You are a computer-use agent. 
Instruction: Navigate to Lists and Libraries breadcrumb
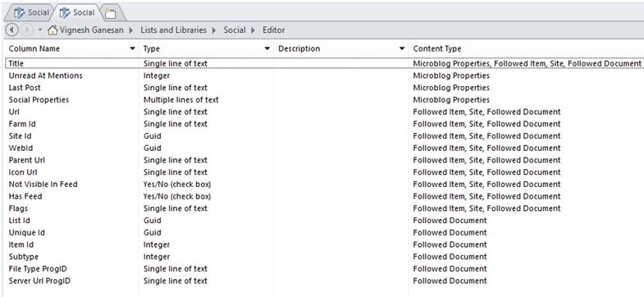tap(173, 30)
